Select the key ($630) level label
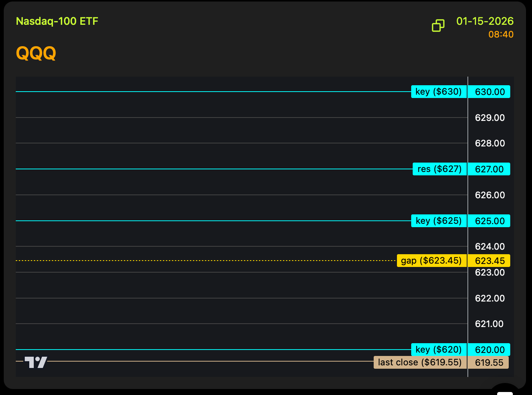This screenshot has width=532, height=395. pos(439,92)
